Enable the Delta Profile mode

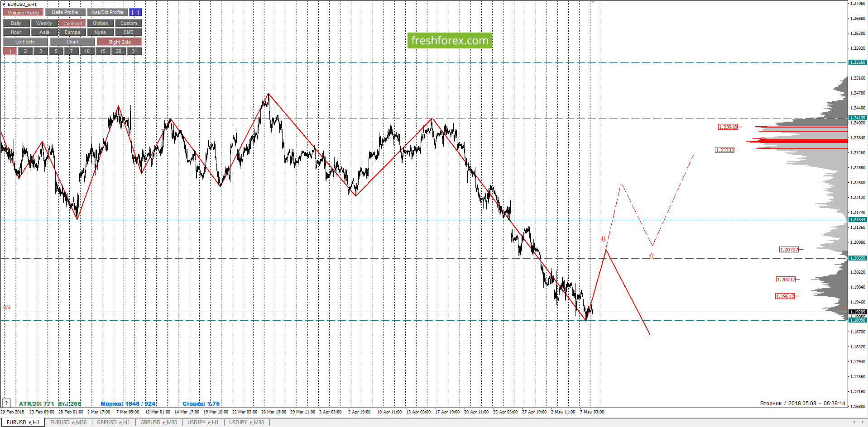(65, 13)
